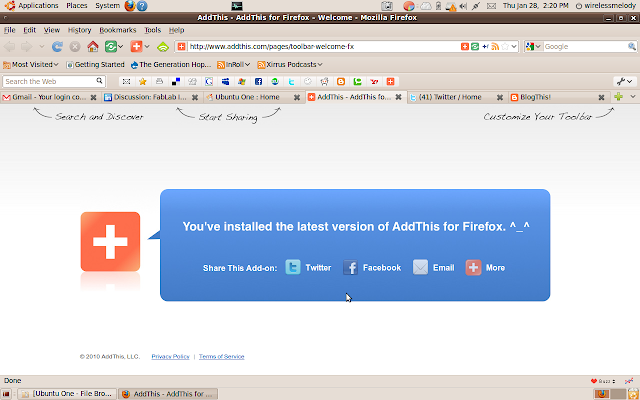Switch to Ubuntu One File Browser in taskbar
This screenshot has height=400, width=640.
(x=67, y=393)
